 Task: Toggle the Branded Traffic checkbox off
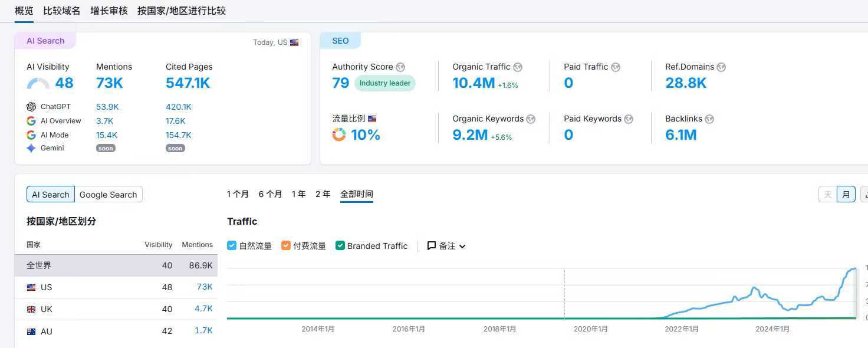340,245
